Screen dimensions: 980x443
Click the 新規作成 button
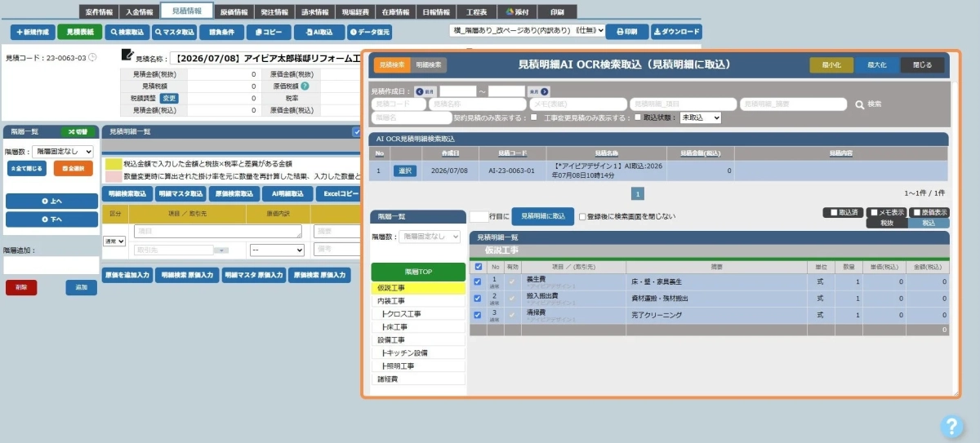pyautogui.click(x=33, y=32)
